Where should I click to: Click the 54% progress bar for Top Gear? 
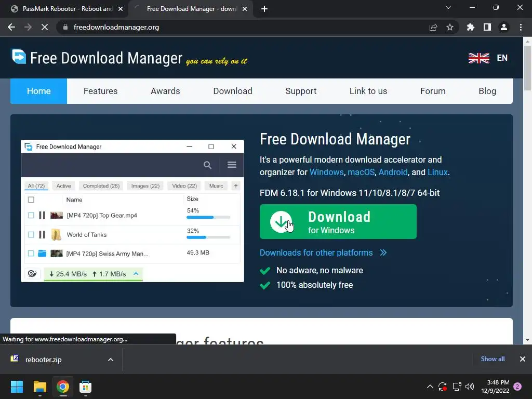tap(208, 218)
